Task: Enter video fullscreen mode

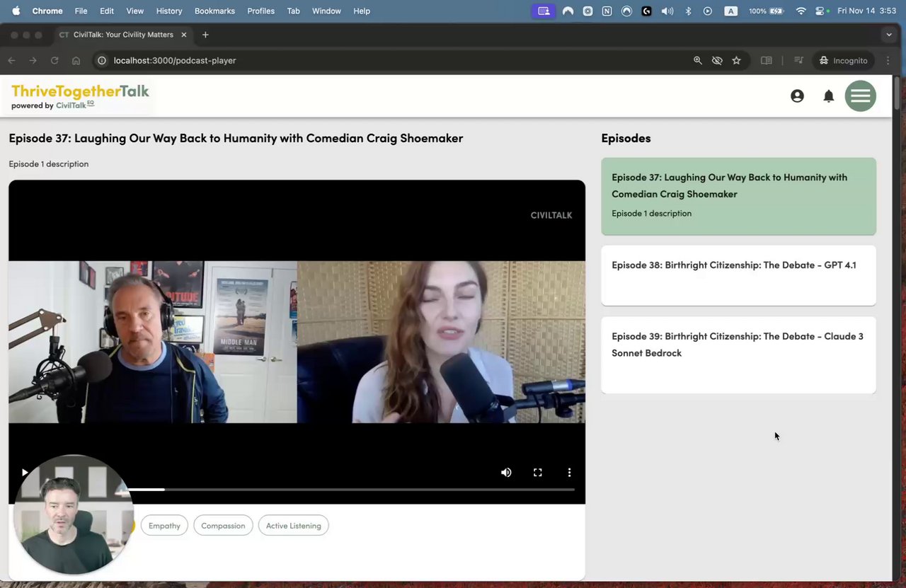Action: (538, 472)
